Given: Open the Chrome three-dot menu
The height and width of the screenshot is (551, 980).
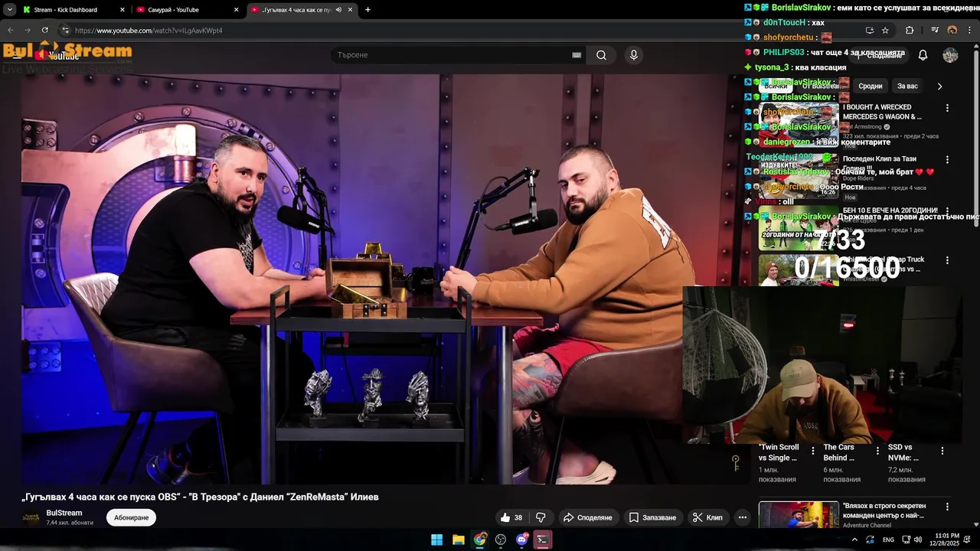Looking at the screenshot, I should (969, 31).
